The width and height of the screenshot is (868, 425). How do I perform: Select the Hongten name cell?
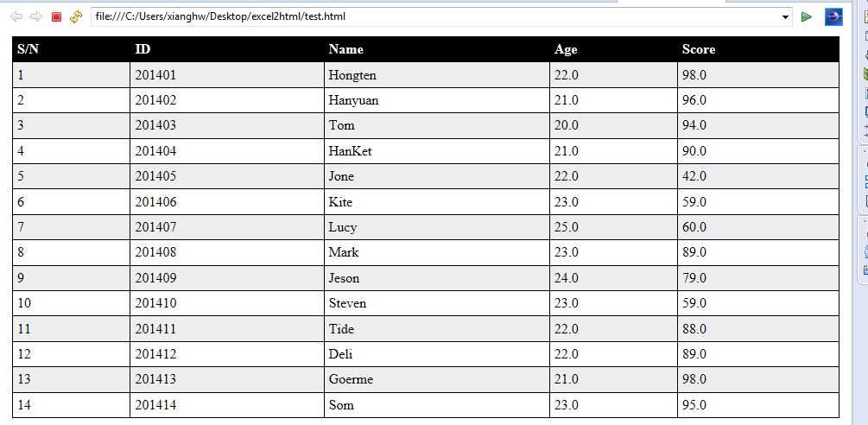(352, 75)
